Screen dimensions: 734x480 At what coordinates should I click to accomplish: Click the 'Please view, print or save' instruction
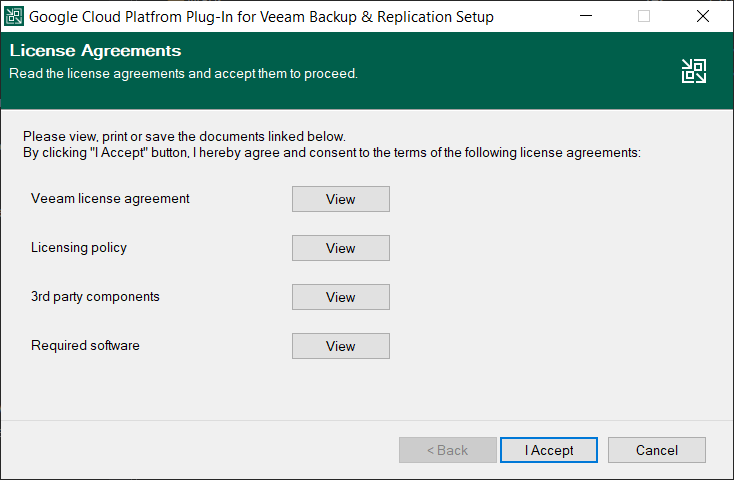[184, 136]
